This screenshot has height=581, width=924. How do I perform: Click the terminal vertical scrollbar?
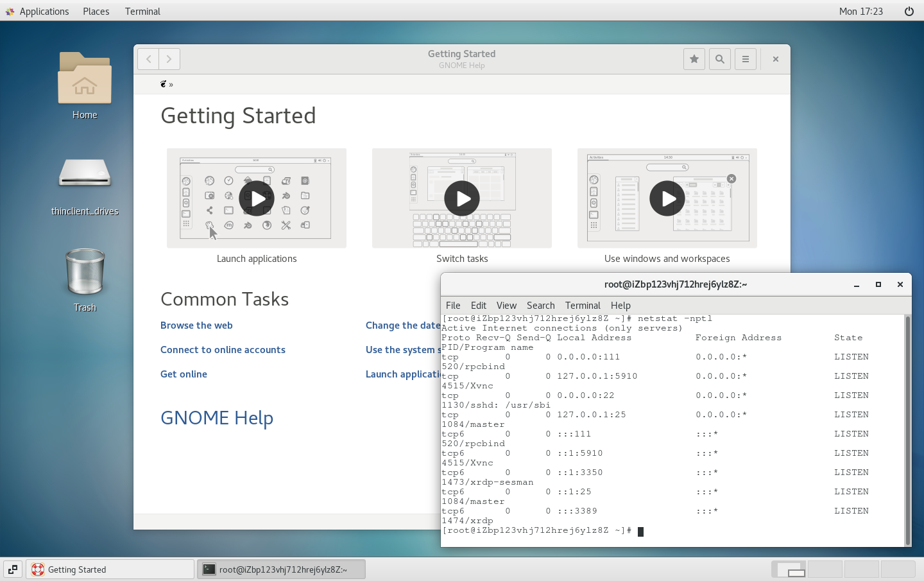pyautogui.click(x=907, y=430)
